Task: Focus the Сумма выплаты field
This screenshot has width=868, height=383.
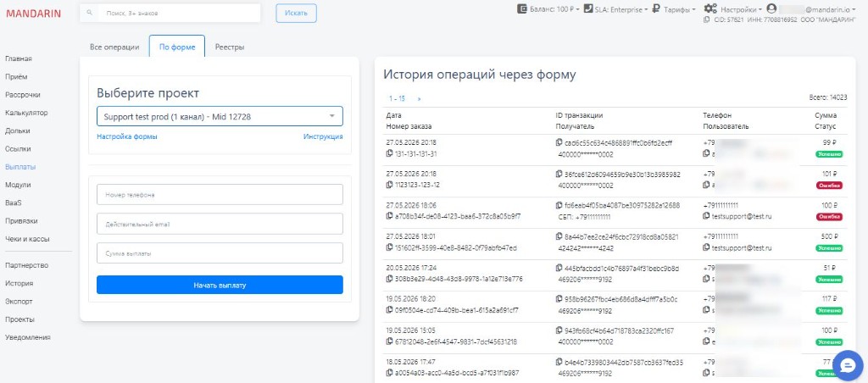Action: point(220,253)
